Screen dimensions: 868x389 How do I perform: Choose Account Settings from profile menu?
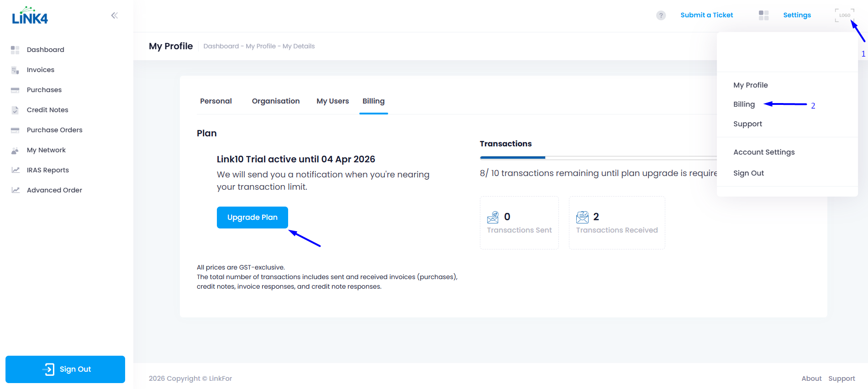(763, 152)
